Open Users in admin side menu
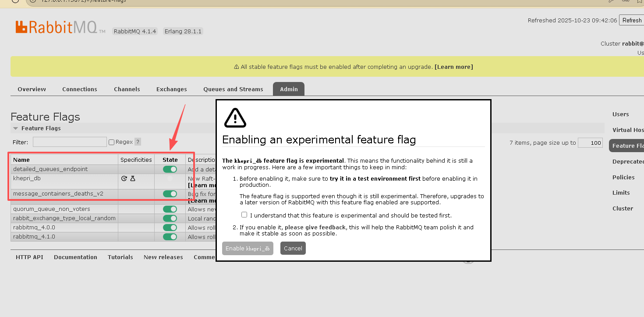 click(620, 114)
